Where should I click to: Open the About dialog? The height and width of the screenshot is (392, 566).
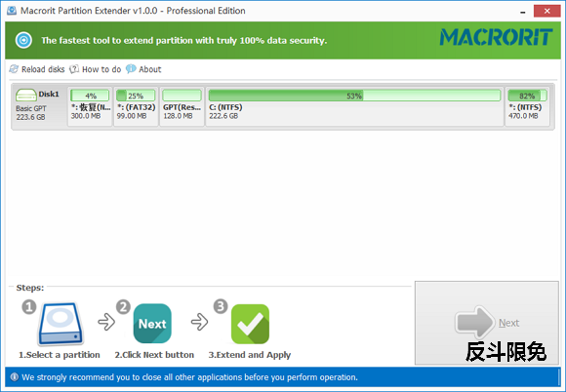(143, 69)
